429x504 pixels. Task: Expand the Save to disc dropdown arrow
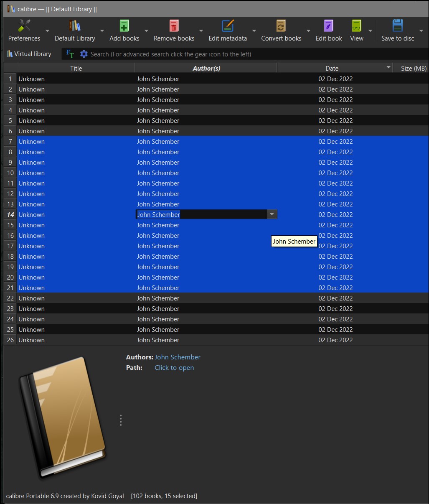click(421, 31)
